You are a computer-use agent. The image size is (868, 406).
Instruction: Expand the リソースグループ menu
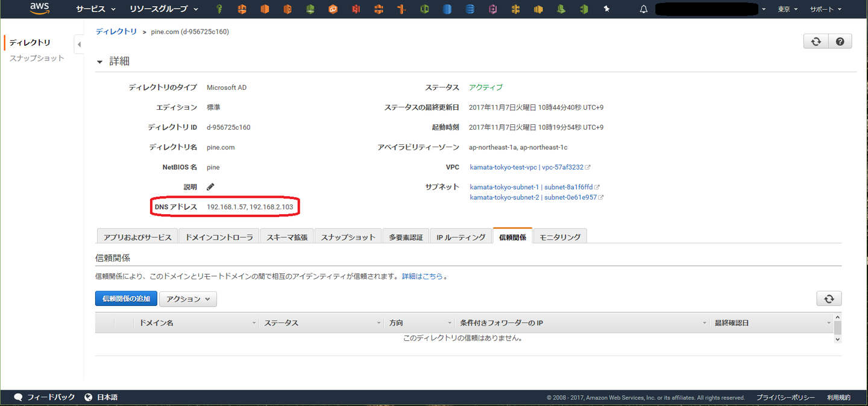click(164, 9)
